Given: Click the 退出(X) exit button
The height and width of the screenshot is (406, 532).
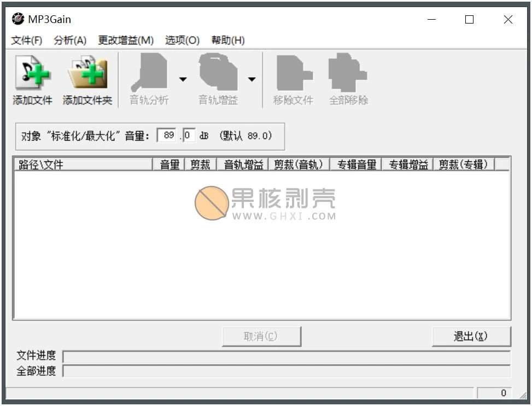Looking at the screenshot, I should (x=471, y=336).
